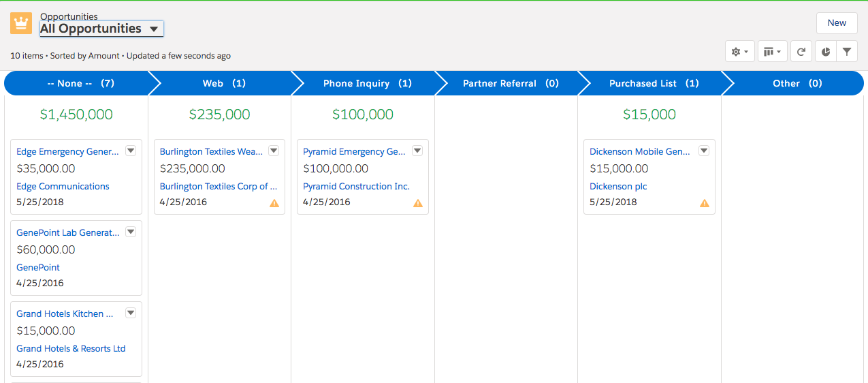The height and width of the screenshot is (383, 868).
Task: Open the Burlington Textiles Wea... opportunity
Action: (211, 151)
